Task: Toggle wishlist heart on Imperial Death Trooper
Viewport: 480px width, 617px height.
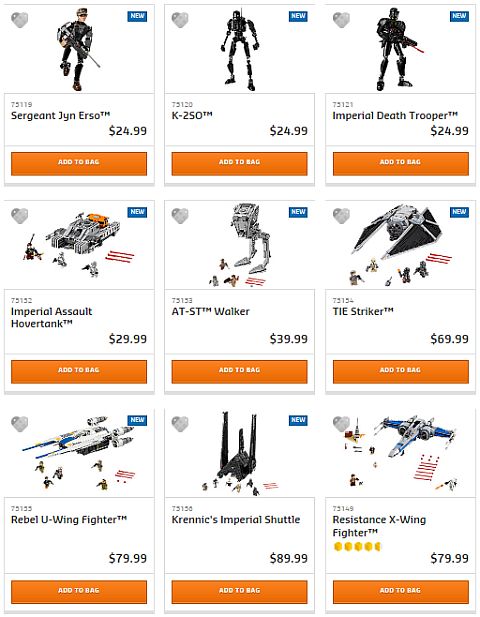Action: coord(341,20)
